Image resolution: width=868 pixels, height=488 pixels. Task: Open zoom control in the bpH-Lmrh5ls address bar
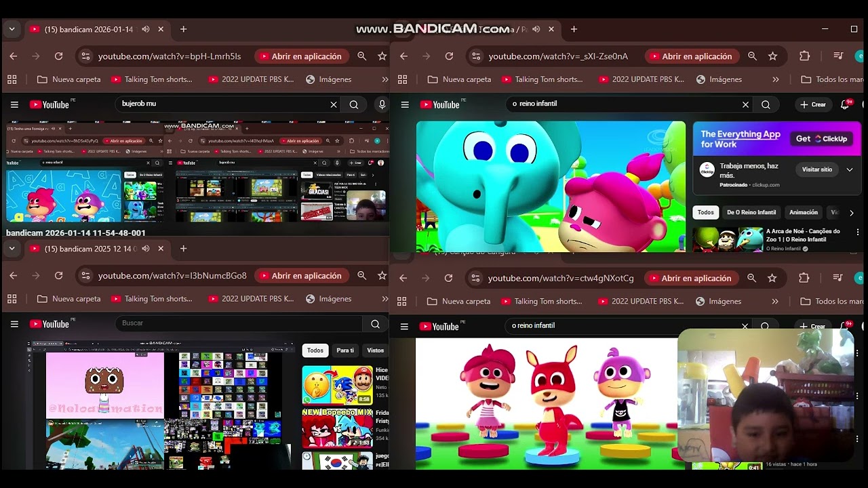click(362, 56)
